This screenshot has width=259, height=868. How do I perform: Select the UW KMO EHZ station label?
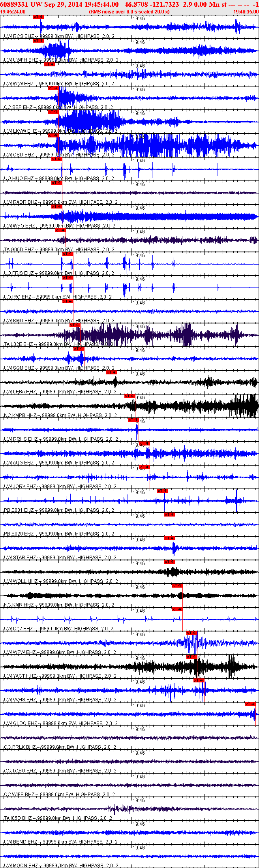(x=19, y=321)
